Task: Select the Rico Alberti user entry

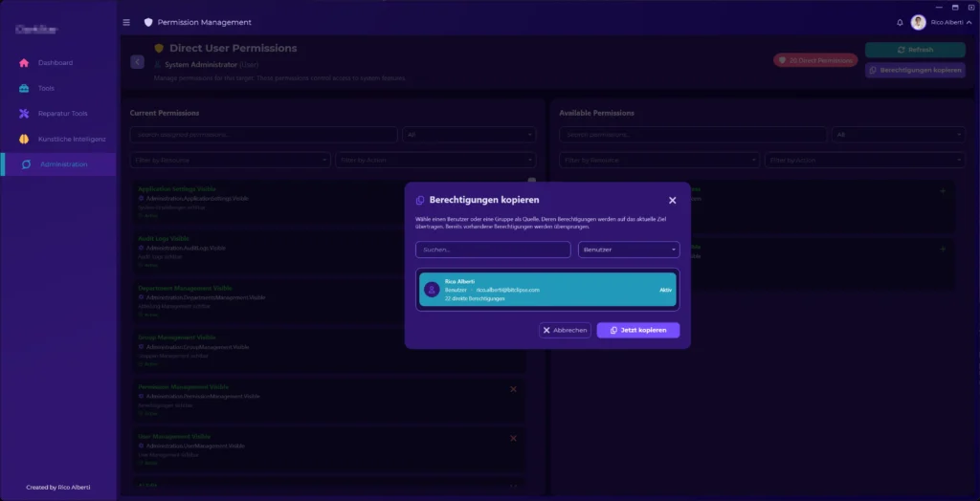Action: 547,290
